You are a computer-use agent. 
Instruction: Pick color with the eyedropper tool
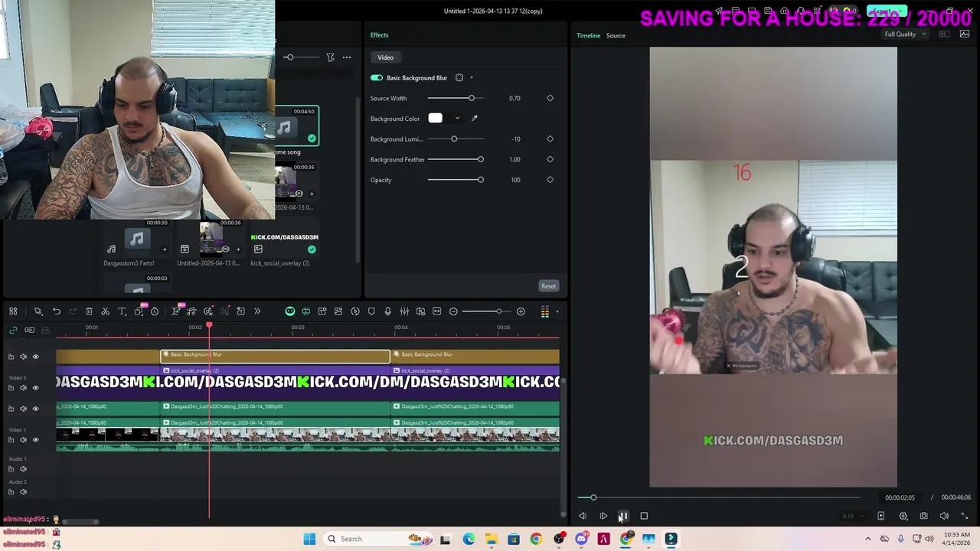[474, 119]
